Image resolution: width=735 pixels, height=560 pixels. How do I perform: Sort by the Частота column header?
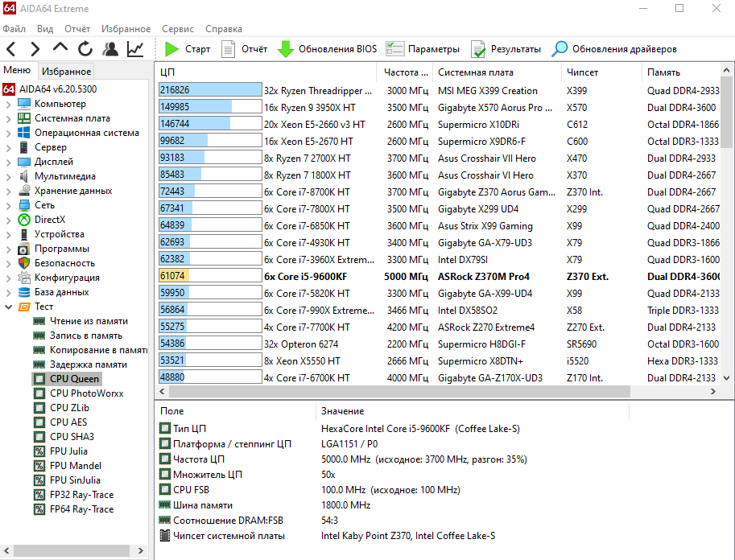click(401, 72)
